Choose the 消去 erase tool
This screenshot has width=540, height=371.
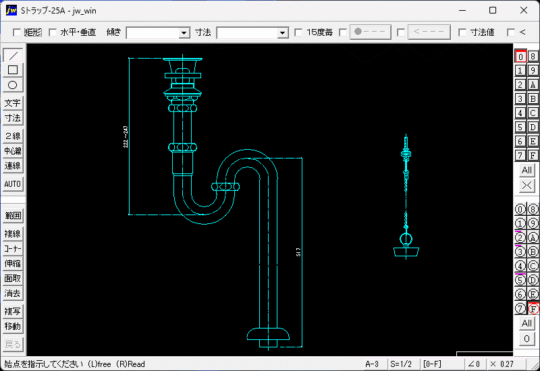coord(13,293)
